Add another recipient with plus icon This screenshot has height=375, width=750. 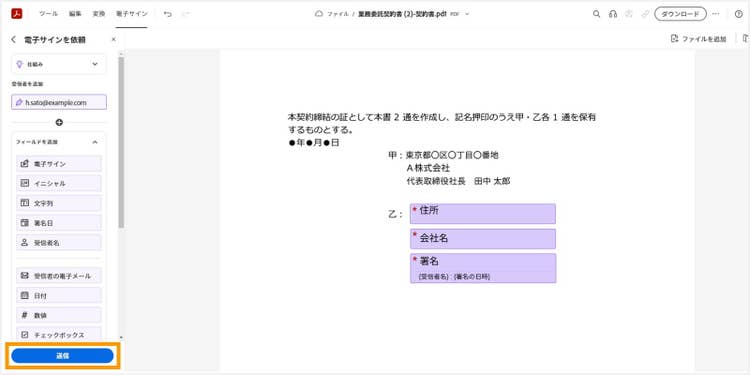click(x=59, y=123)
